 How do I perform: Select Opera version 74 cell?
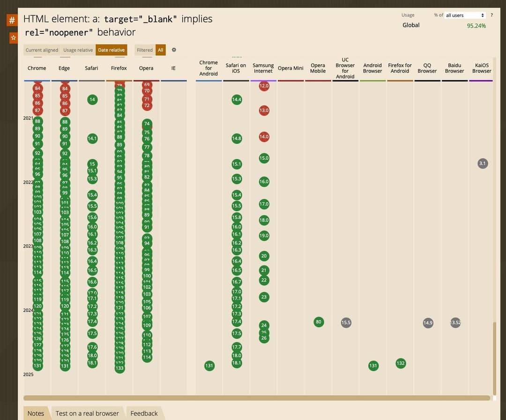pos(147,124)
